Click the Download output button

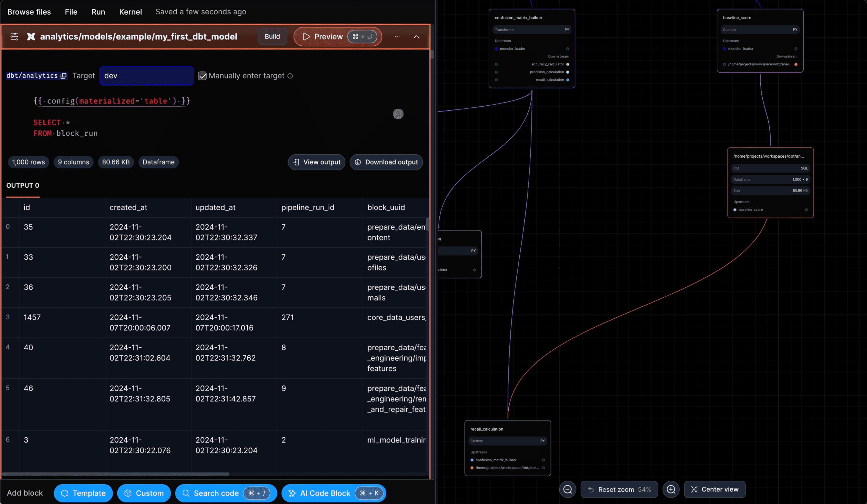[386, 162]
